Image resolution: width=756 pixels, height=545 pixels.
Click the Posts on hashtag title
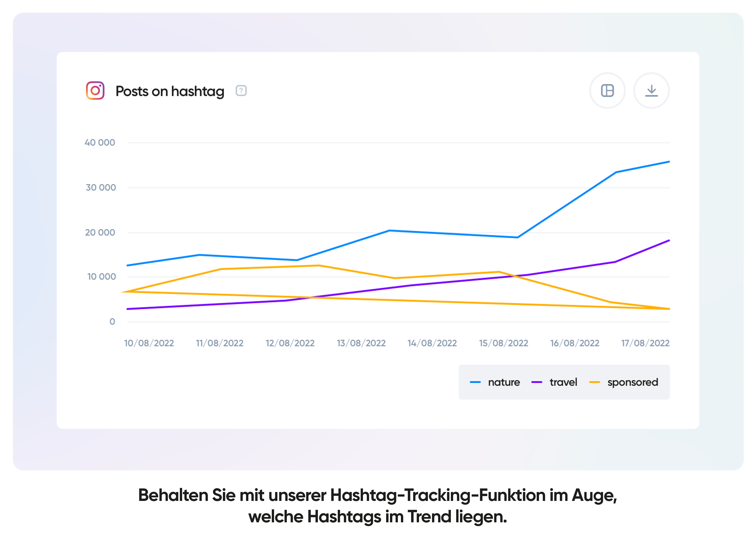170,91
